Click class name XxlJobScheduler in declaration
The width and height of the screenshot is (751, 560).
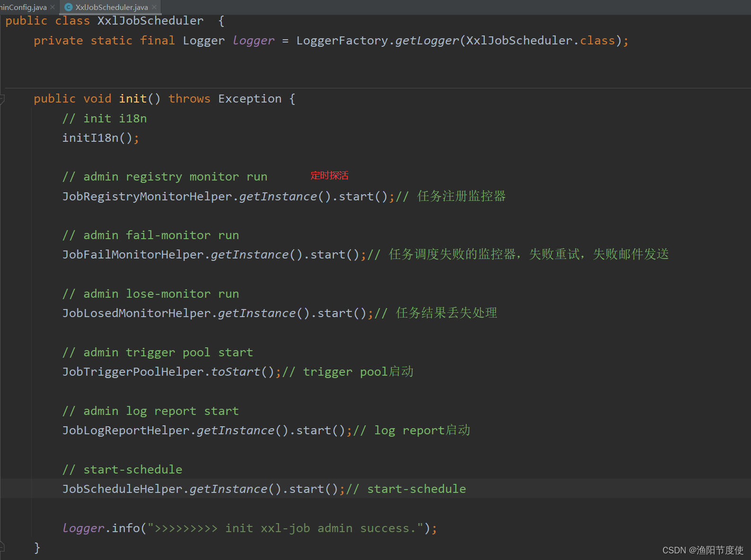(x=150, y=21)
